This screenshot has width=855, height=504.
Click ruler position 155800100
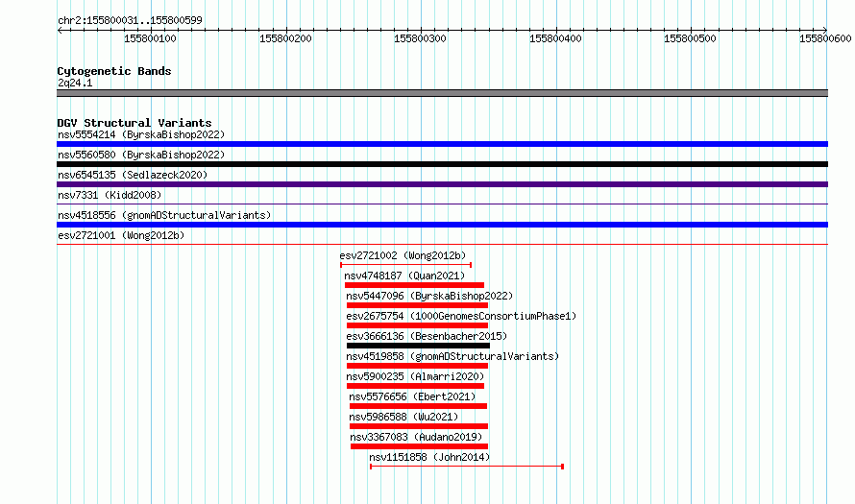(x=150, y=38)
